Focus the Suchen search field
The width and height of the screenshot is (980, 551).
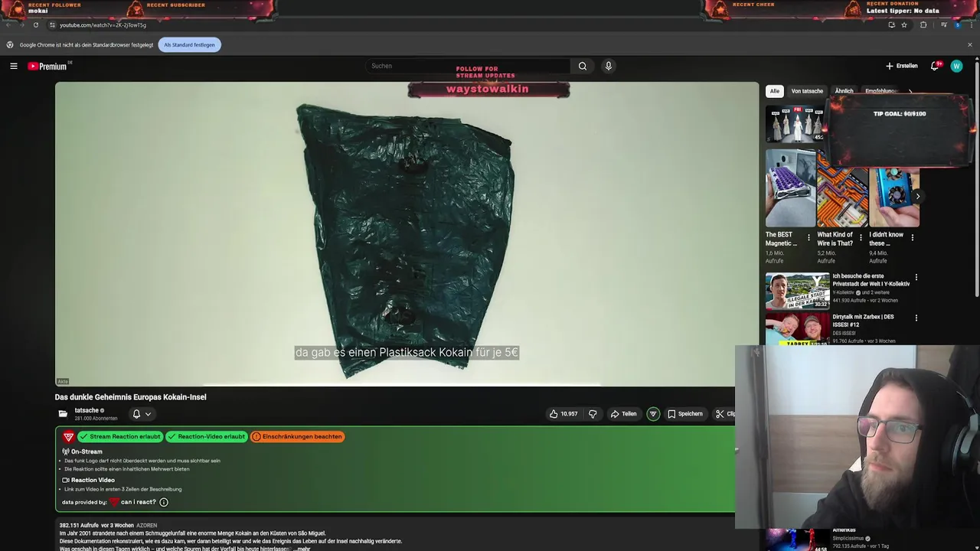click(x=468, y=66)
